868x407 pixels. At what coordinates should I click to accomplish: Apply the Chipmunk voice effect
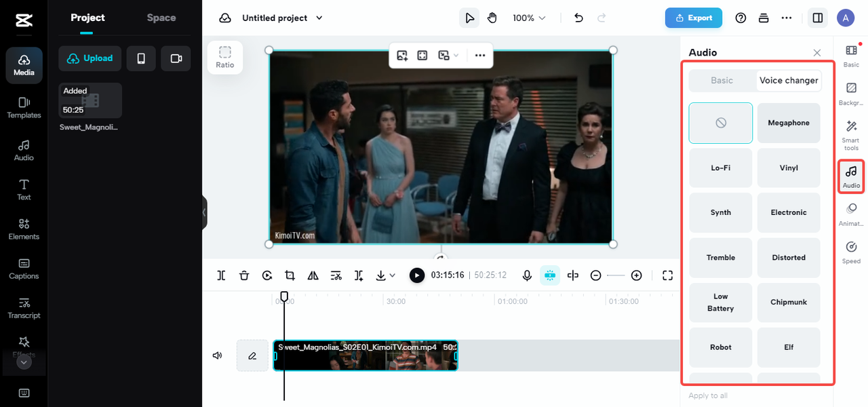click(789, 302)
